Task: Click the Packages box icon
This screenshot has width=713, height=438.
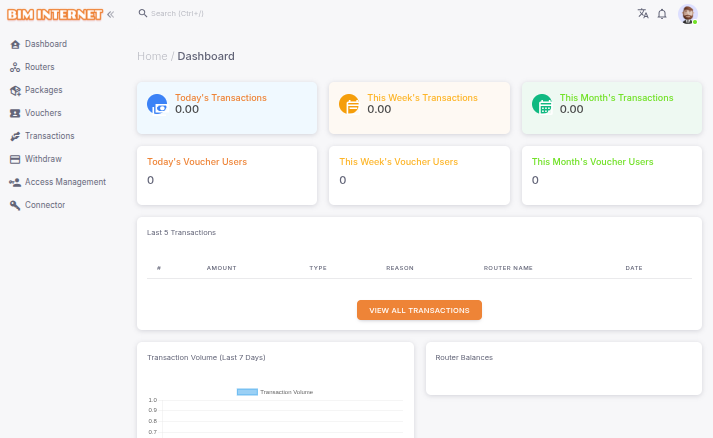Action: (x=15, y=90)
